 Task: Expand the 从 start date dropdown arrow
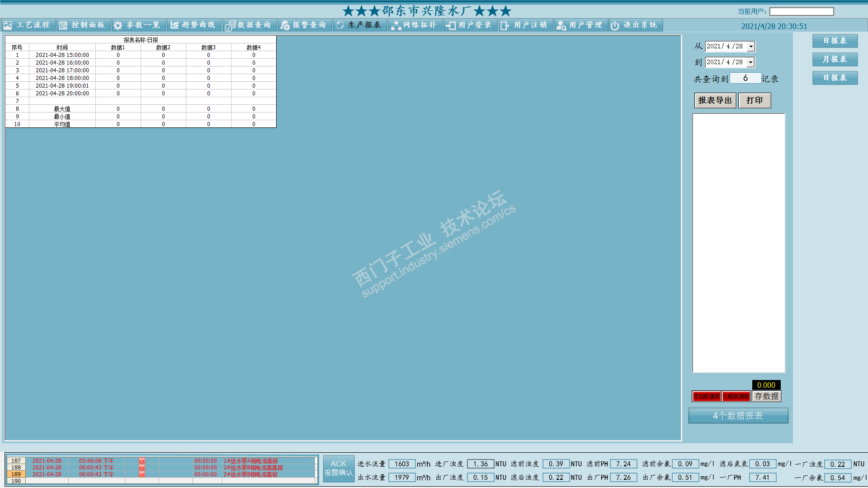click(751, 47)
